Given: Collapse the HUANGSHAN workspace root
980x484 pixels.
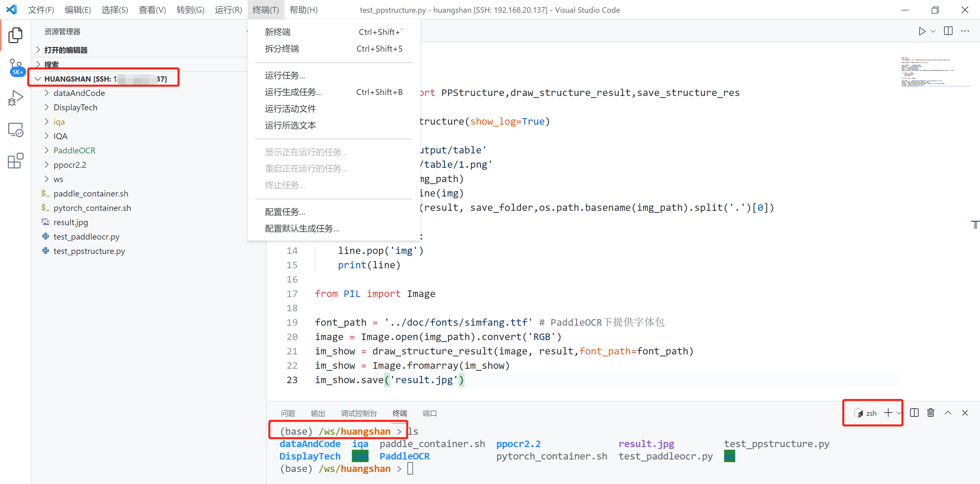Looking at the screenshot, I should tap(38, 79).
